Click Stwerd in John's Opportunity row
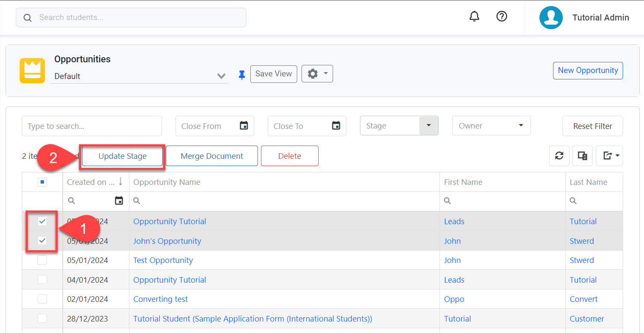The image size is (644, 333). click(x=582, y=241)
